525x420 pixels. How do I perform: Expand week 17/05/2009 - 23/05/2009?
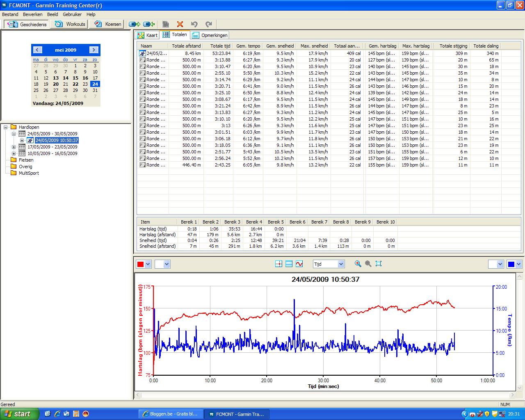(x=14, y=147)
